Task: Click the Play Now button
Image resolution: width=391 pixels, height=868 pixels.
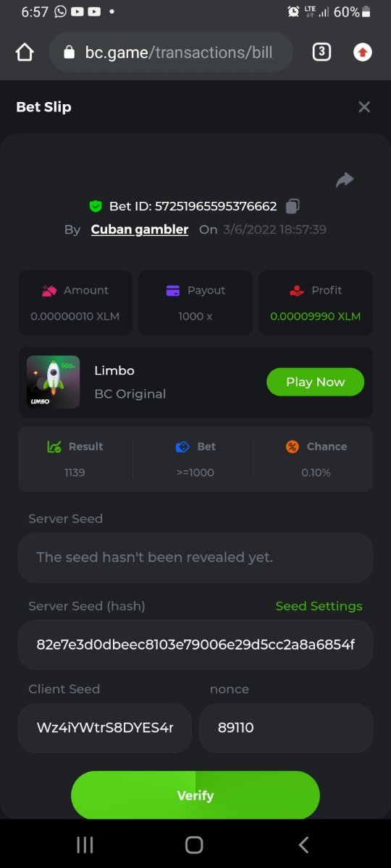Action: [x=315, y=382]
